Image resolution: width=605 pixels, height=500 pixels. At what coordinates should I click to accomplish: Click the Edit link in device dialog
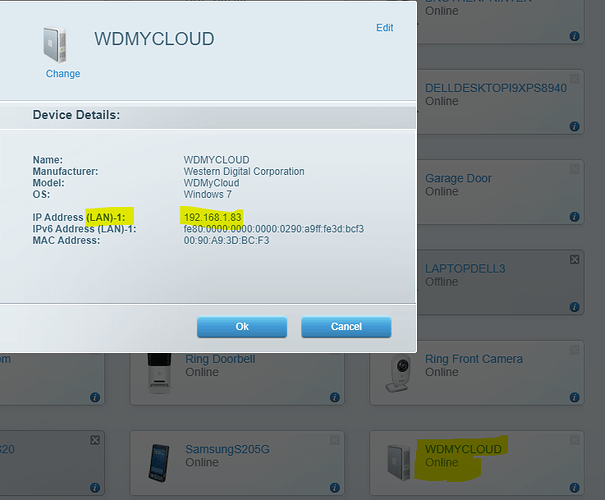pyautogui.click(x=385, y=28)
